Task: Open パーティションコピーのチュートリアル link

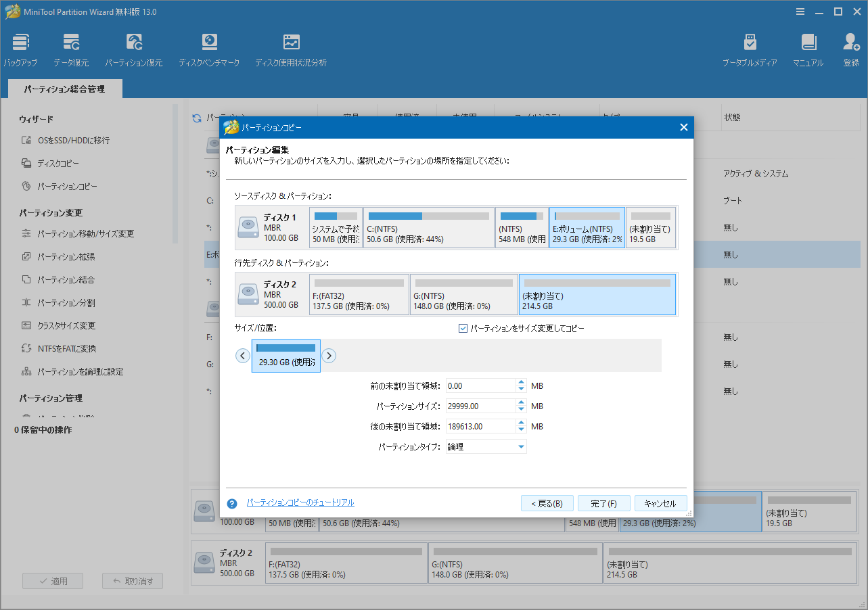Action: [x=300, y=502]
